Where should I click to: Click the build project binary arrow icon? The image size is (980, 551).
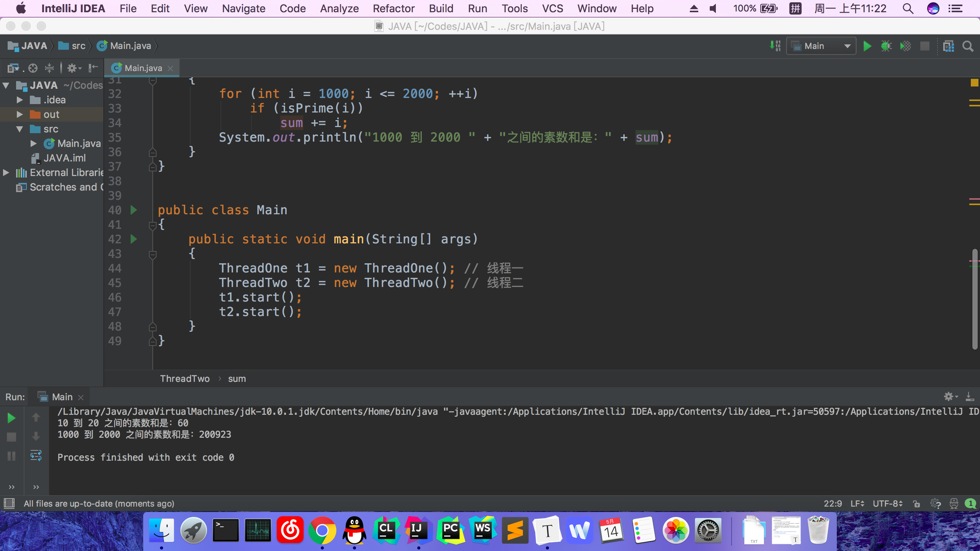(x=775, y=46)
